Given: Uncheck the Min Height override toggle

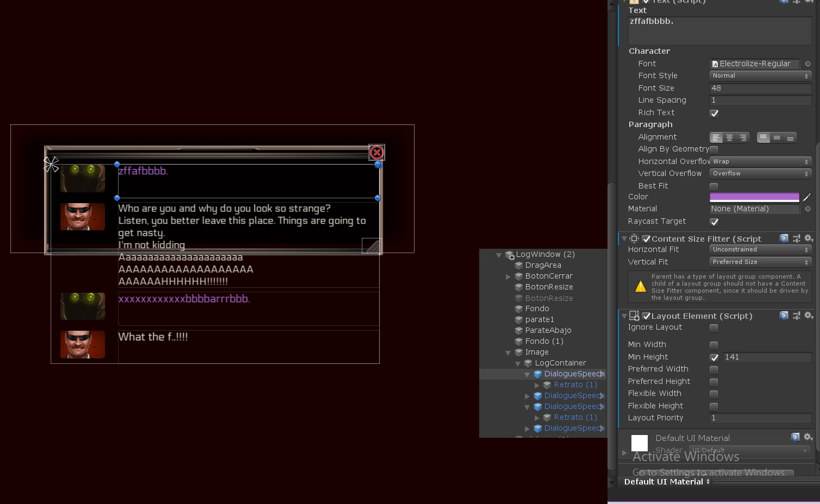Looking at the screenshot, I should tap(714, 357).
